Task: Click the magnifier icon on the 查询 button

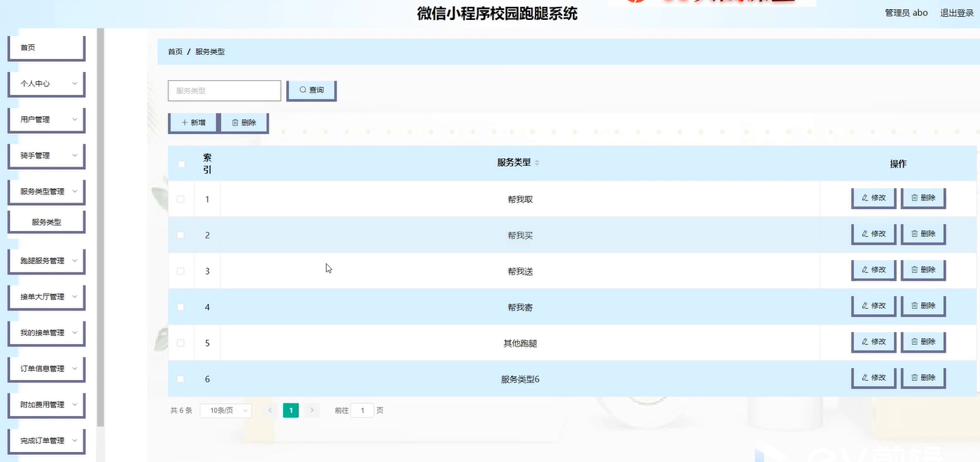Action: click(303, 90)
